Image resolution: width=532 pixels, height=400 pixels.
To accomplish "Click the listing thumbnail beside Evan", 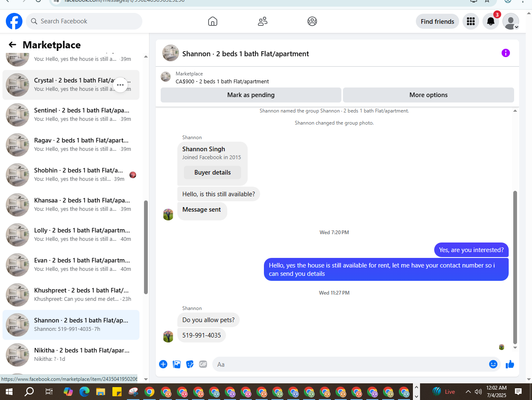I will tap(17, 265).
